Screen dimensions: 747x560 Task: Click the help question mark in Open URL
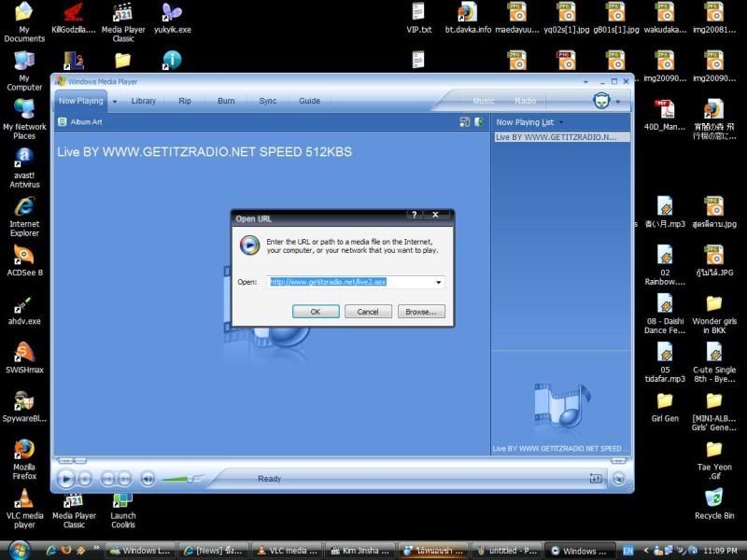click(415, 215)
